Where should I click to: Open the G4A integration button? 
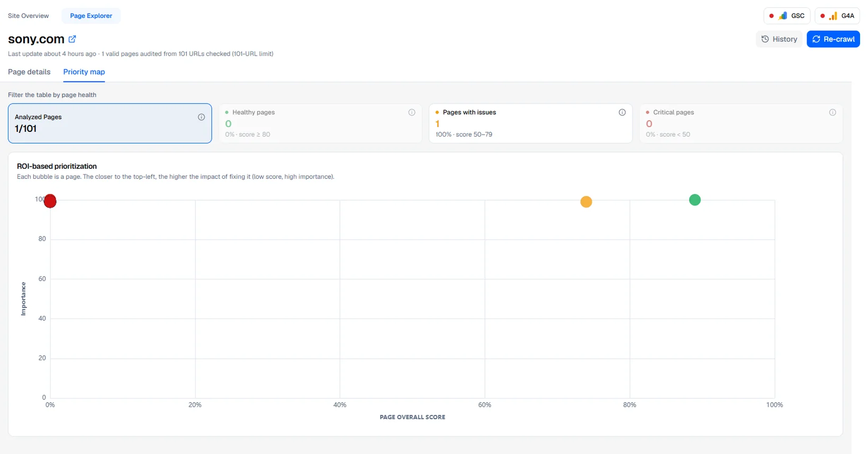pyautogui.click(x=837, y=16)
